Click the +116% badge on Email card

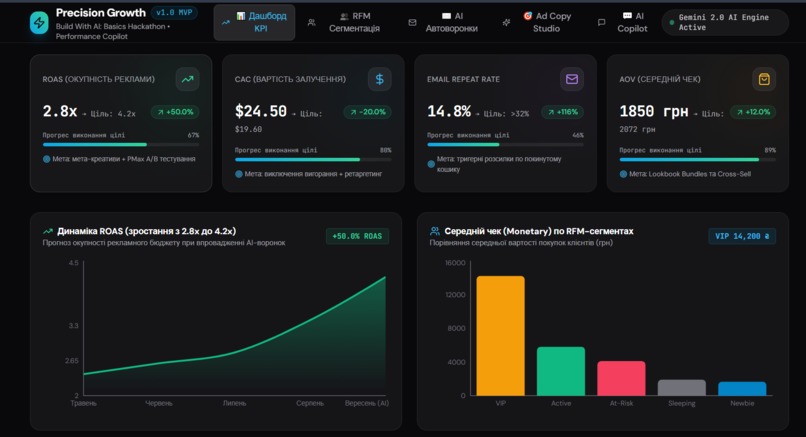point(563,112)
